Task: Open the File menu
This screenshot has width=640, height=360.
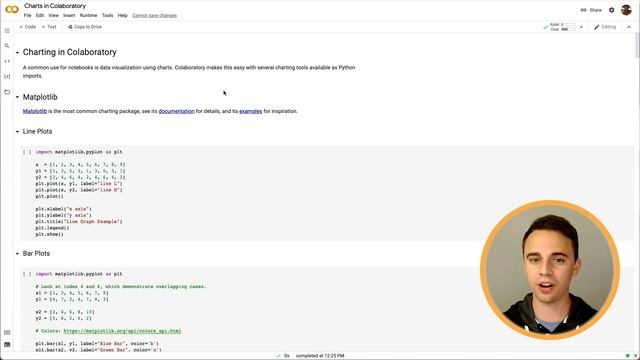Action: (27, 16)
